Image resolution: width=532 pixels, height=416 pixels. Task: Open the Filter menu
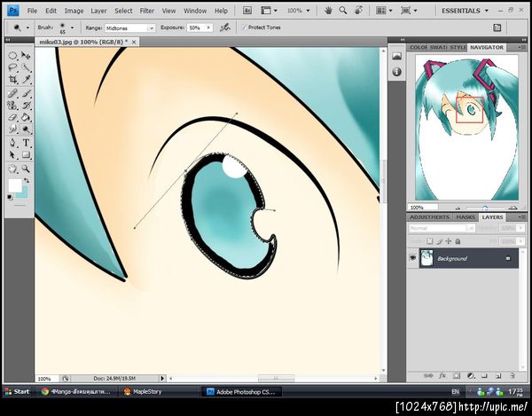147,11
